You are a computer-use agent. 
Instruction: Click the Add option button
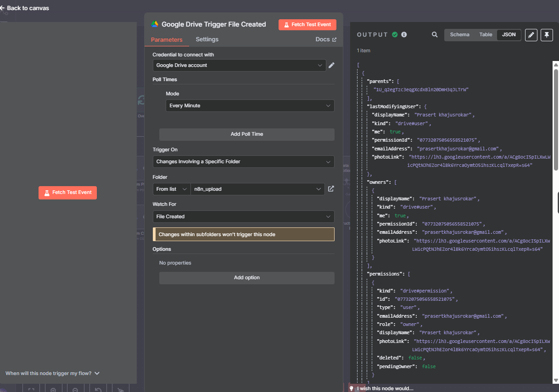point(247,278)
